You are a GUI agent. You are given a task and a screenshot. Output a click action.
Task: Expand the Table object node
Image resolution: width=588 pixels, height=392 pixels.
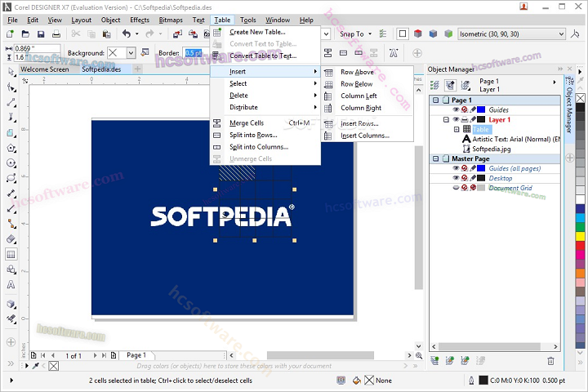[x=457, y=129]
